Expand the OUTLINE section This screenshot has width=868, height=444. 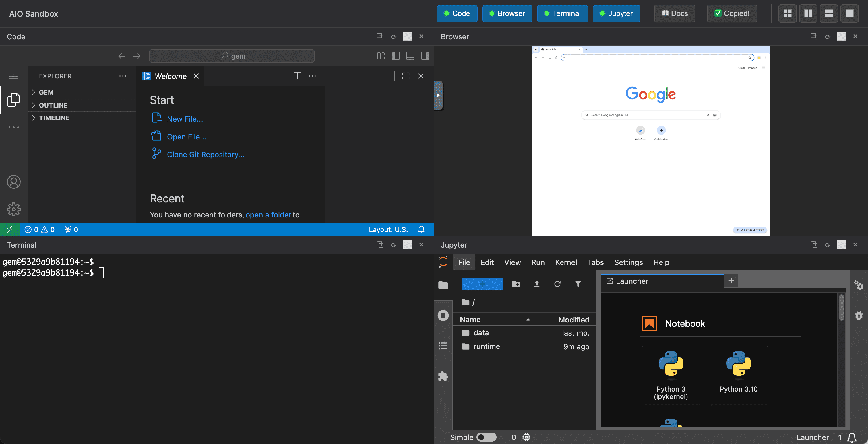point(53,105)
